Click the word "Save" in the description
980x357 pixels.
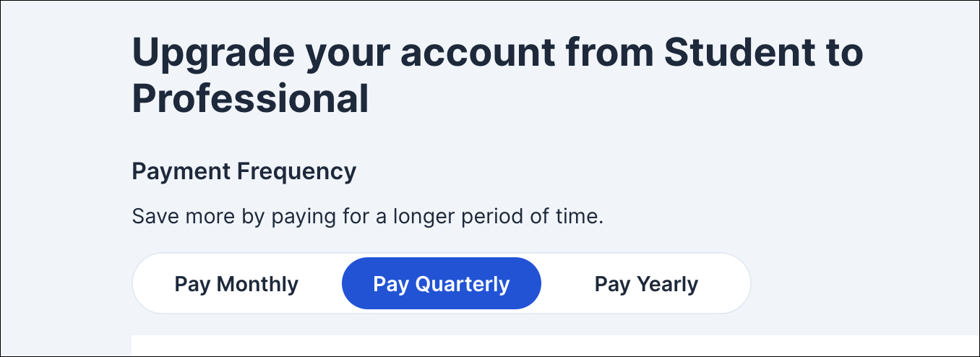click(150, 217)
